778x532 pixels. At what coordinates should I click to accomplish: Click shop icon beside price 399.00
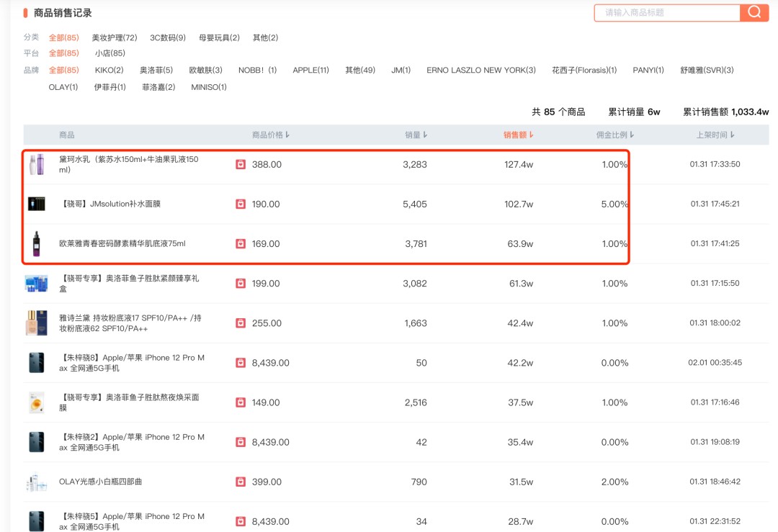point(241,482)
